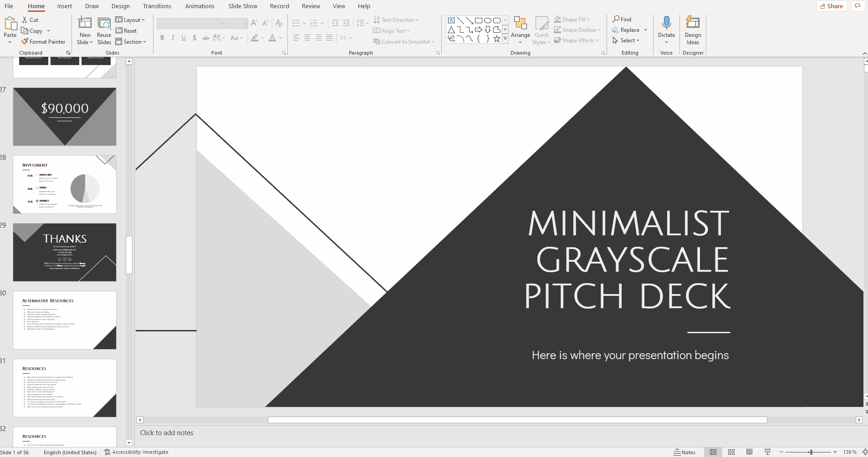Start Reading View from status bar
Viewport: 868px width, 457px height.
coord(749,452)
